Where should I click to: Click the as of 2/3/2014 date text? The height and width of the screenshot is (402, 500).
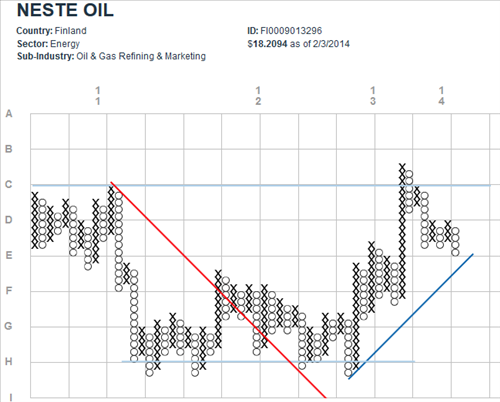pos(320,44)
